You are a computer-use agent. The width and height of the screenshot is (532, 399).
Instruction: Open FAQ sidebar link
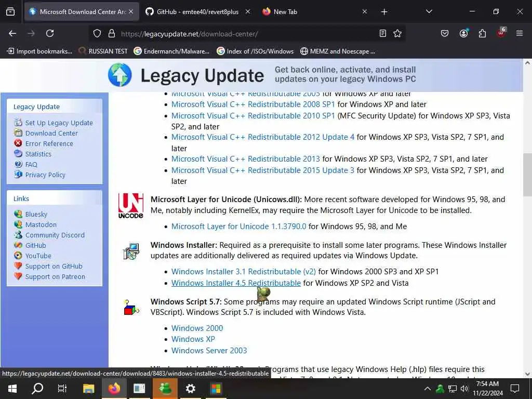31,165
